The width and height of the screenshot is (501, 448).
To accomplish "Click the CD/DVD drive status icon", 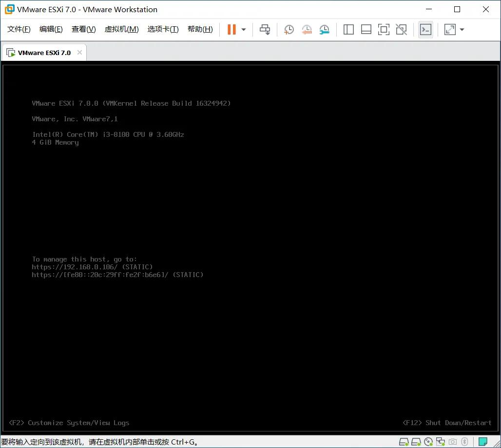I will tap(428, 442).
